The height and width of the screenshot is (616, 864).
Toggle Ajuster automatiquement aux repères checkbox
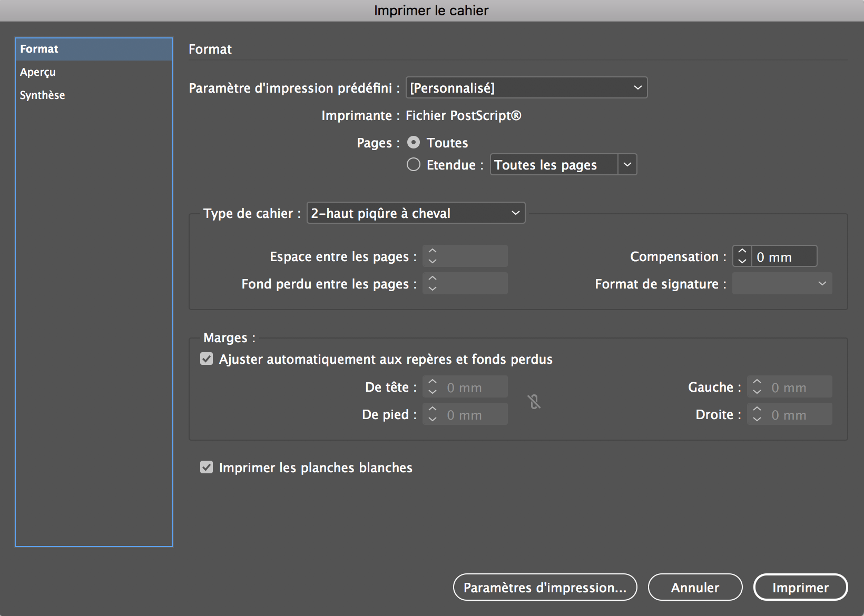(x=207, y=359)
